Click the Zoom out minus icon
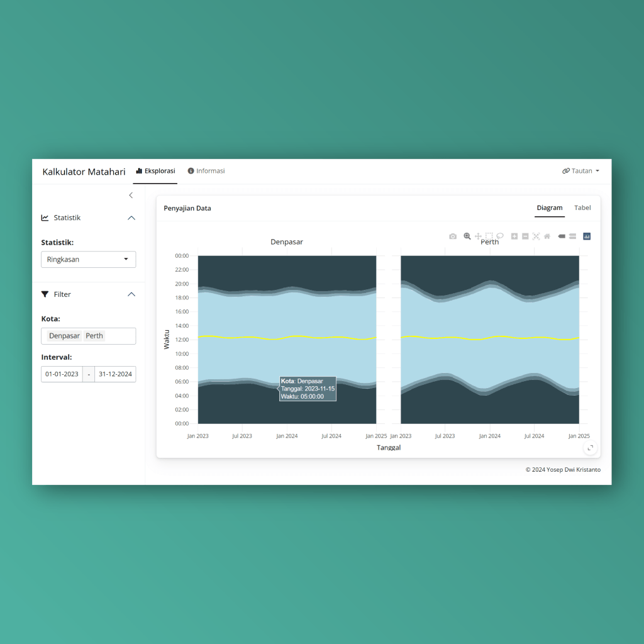The image size is (644, 644). point(525,236)
